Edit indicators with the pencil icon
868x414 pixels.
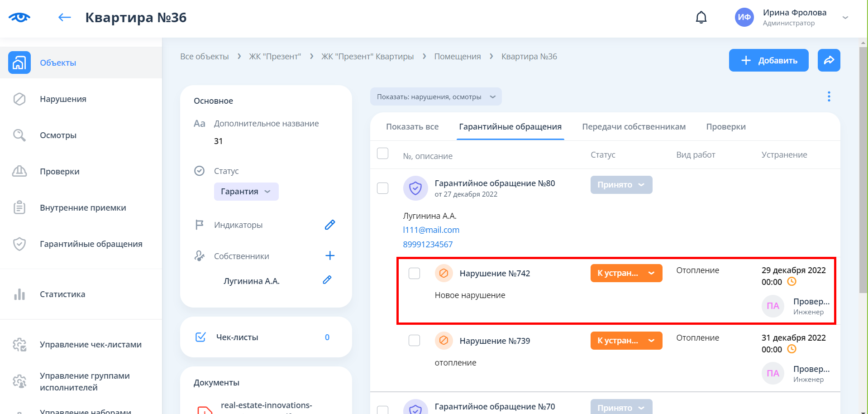point(330,225)
